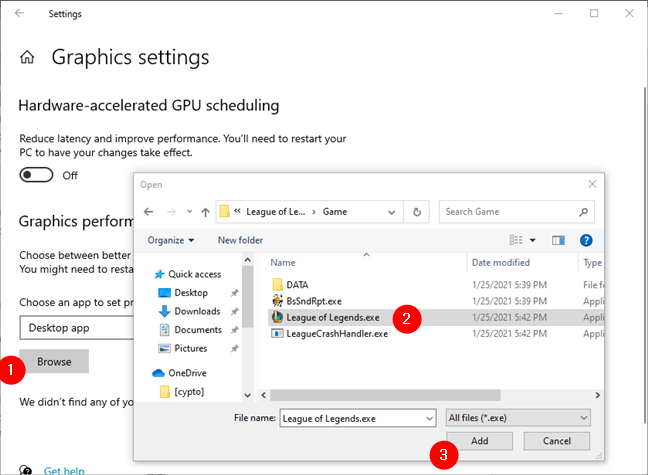
Task: Click the Add button
Action: pyautogui.click(x=479, y=441)
